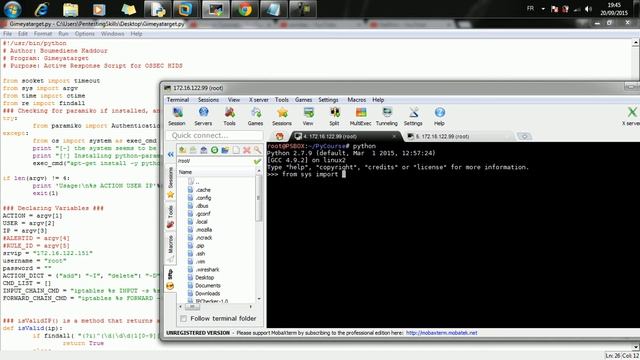Select the .config folder in file list
This screenshot has height=360, width=640.
199,198
